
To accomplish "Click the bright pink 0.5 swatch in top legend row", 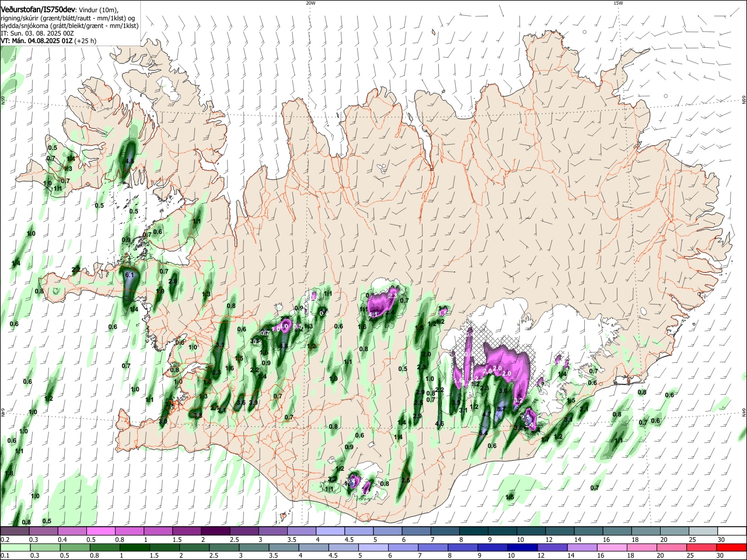I will pyautogui.click(x=100, y=531).
